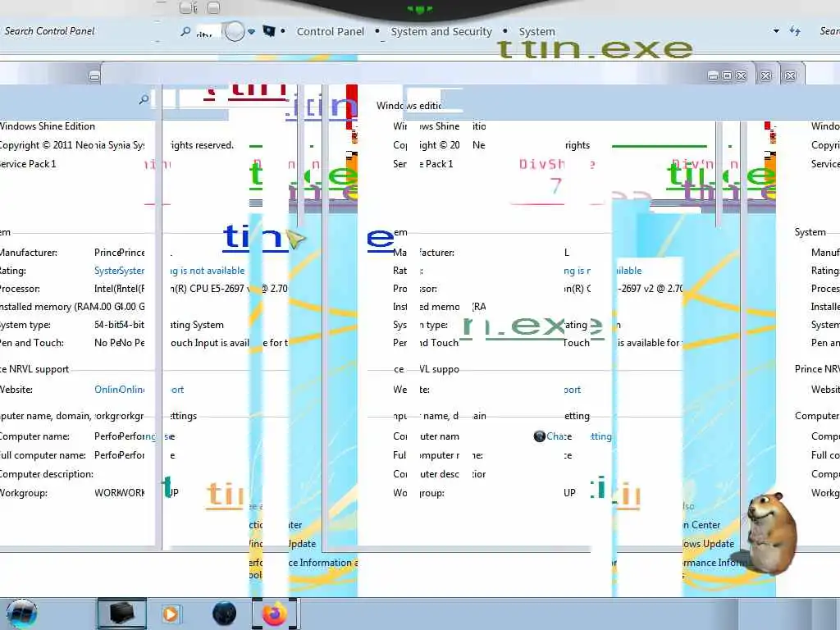Image resolution: width=840 pixels, height=630 pixels.
Task: Select 'Prince NRV' heading at right edge
Action: [x=817, y=369]
